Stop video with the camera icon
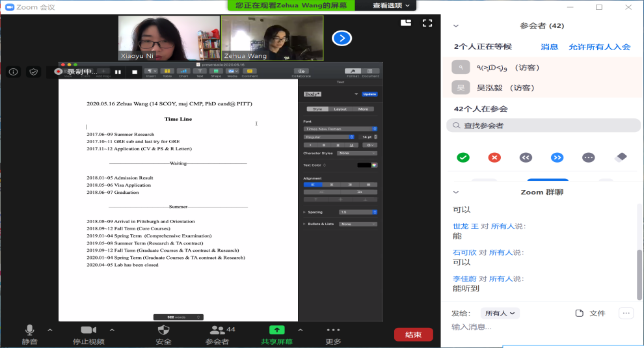The image size is (644, 348). pyautogui.click(x=88, y=330)
